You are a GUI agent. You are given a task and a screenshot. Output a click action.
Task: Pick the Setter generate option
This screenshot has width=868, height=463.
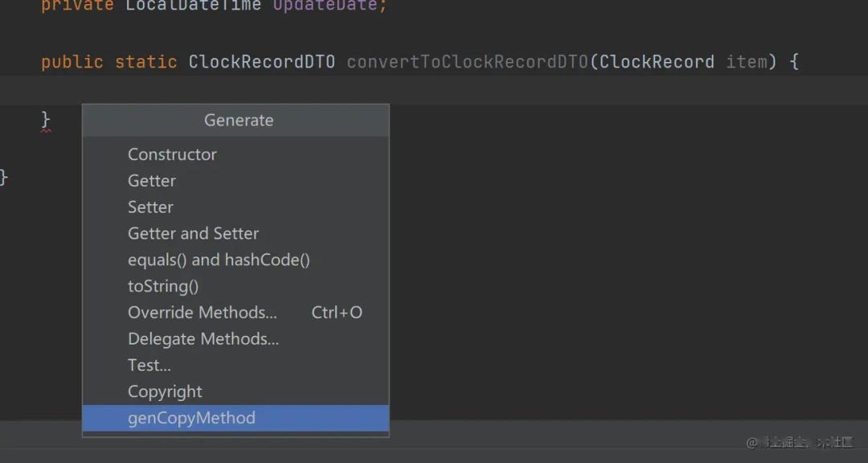pos(150,207)
